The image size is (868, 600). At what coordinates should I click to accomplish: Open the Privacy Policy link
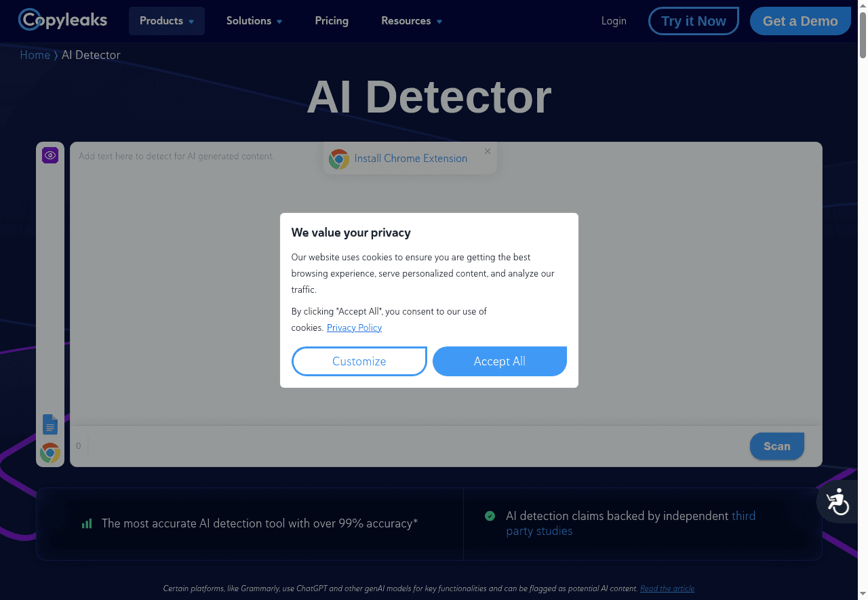[x=354, y=327]
